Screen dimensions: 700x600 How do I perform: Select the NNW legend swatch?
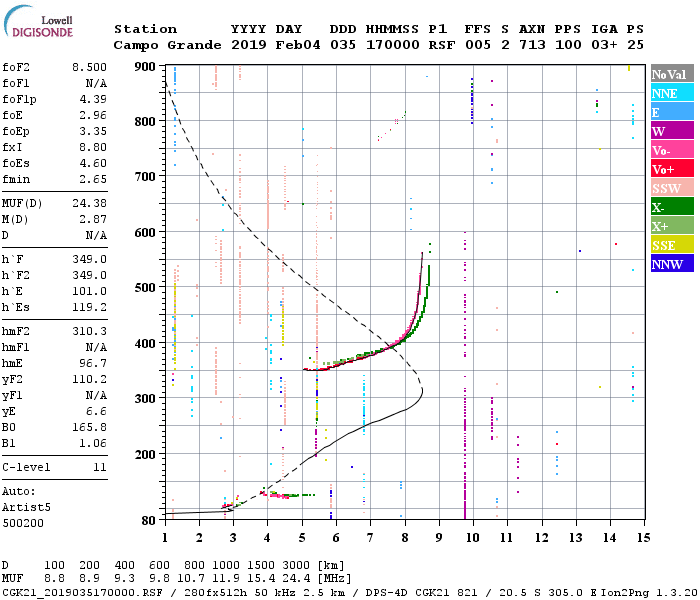click(x=672, y=264)
